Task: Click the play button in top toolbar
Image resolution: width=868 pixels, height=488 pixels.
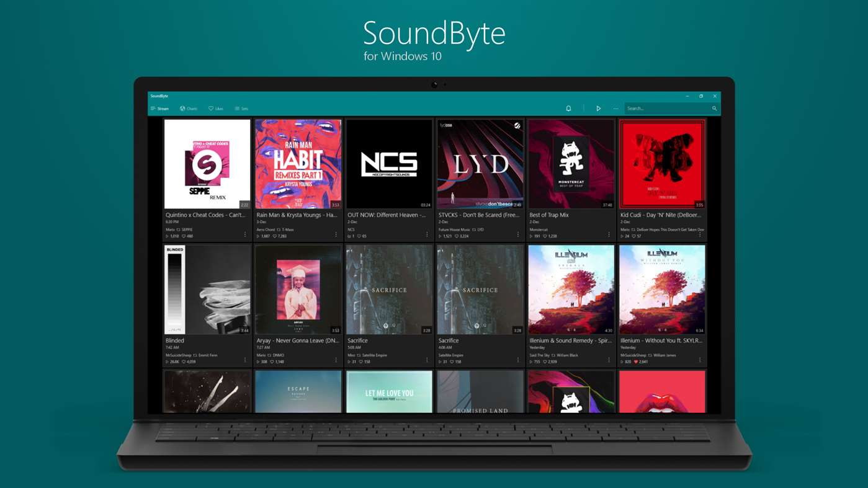Action: click(598, 109)
